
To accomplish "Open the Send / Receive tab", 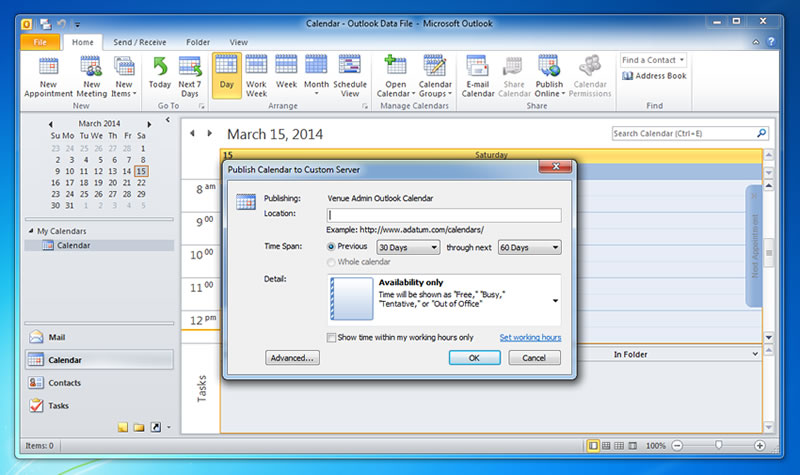I will 138,42.
